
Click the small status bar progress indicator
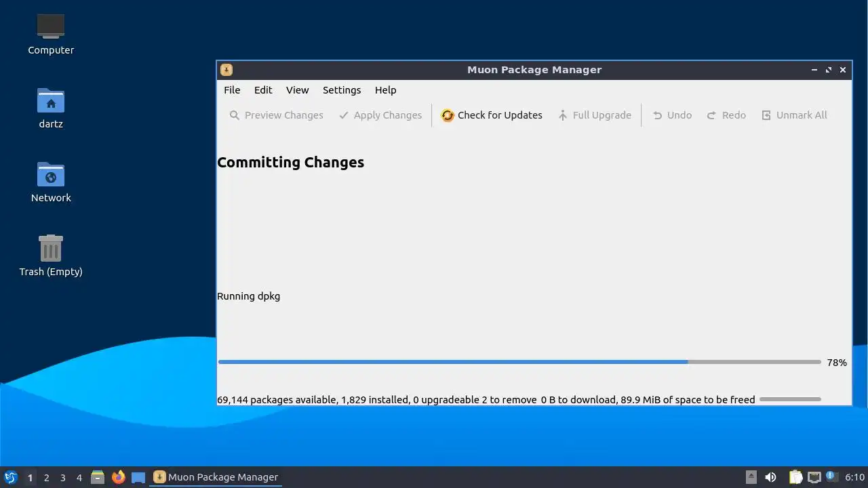click(x=790, y=399)
